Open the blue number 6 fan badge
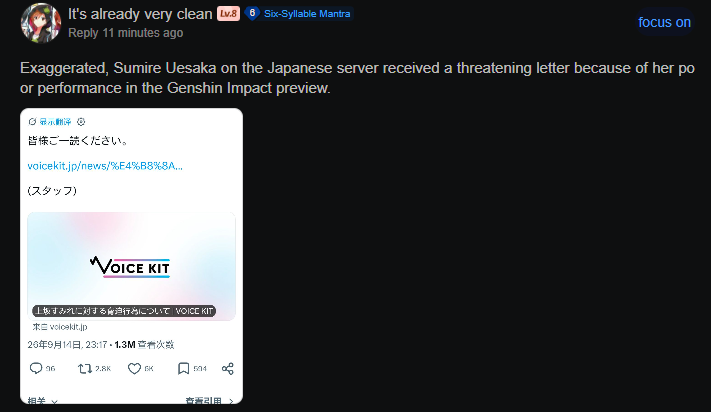The image size is (711, 412). pyautogui.click(x=252, y=14)
